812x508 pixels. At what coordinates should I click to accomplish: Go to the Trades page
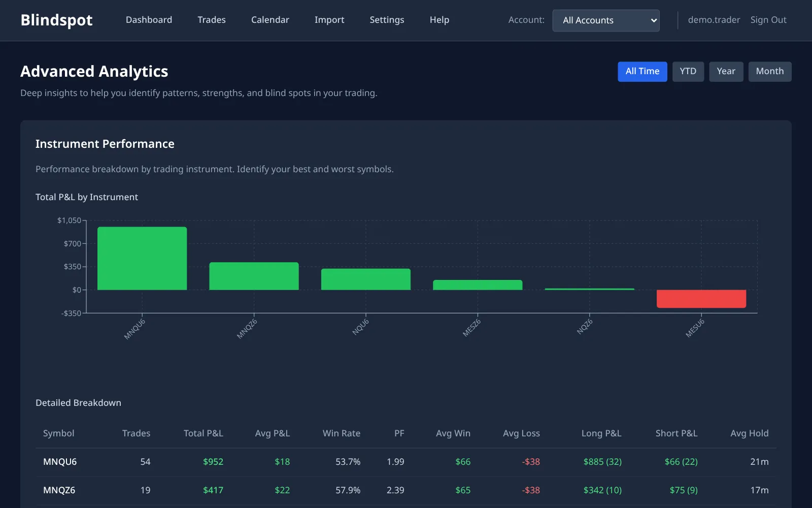click(212, 20)
